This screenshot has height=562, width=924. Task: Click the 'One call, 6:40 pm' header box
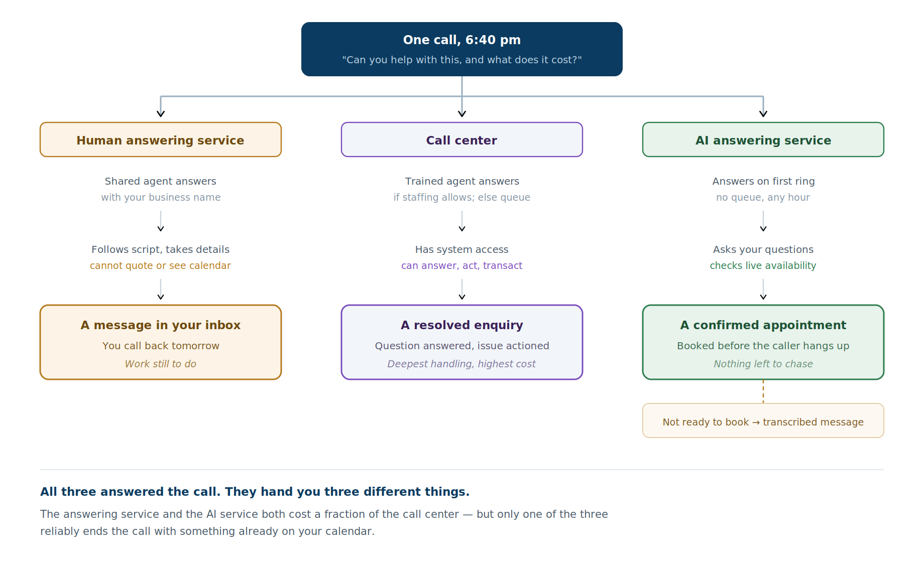(x=462, y=49)
